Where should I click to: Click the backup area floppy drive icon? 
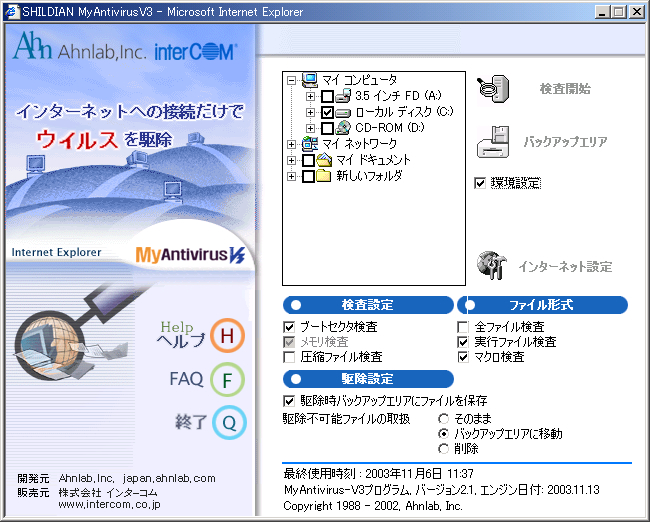click(493, 142)
